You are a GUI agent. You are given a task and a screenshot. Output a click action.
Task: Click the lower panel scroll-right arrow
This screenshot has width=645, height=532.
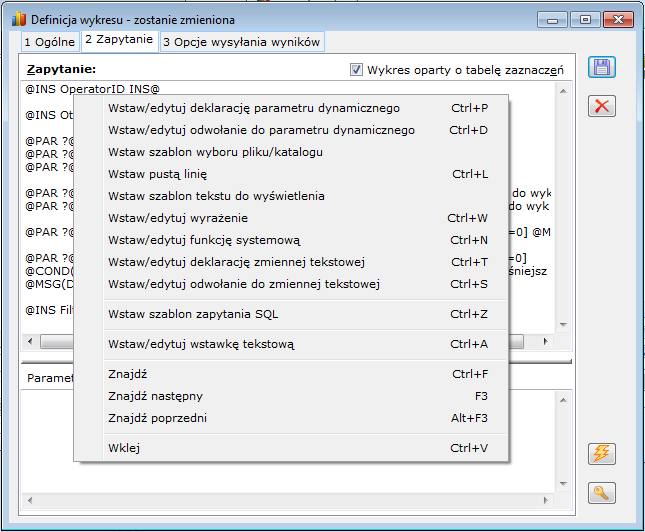click(x=545, y=500)
